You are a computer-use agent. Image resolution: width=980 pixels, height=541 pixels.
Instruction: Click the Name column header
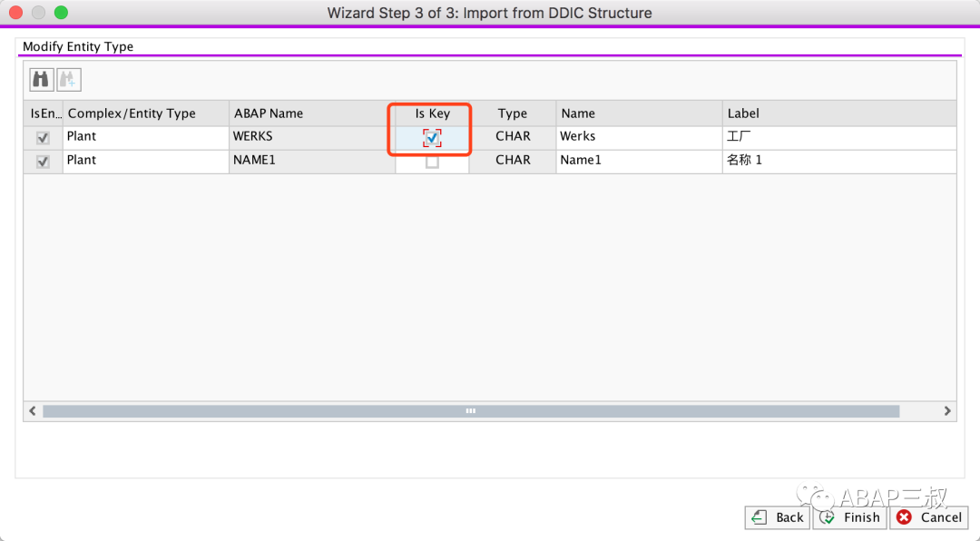(x=640, y=113)
